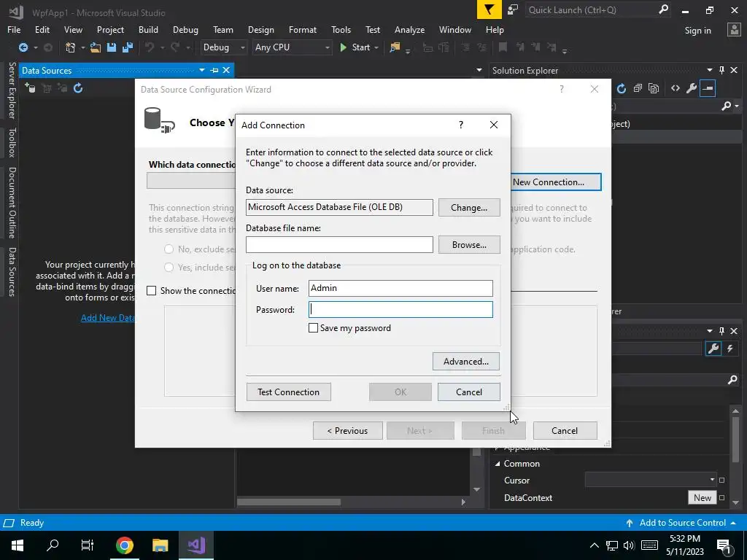Collapse the Common properties category

[498, 463]
